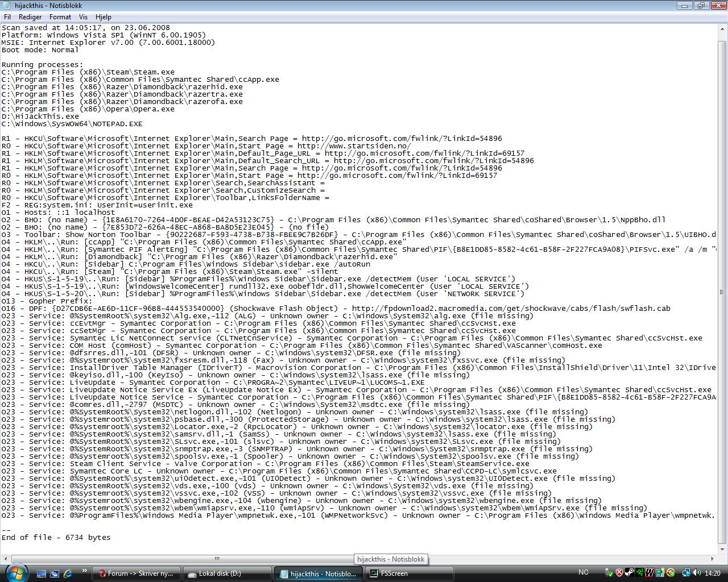Open the Hjelp menu

104,17
